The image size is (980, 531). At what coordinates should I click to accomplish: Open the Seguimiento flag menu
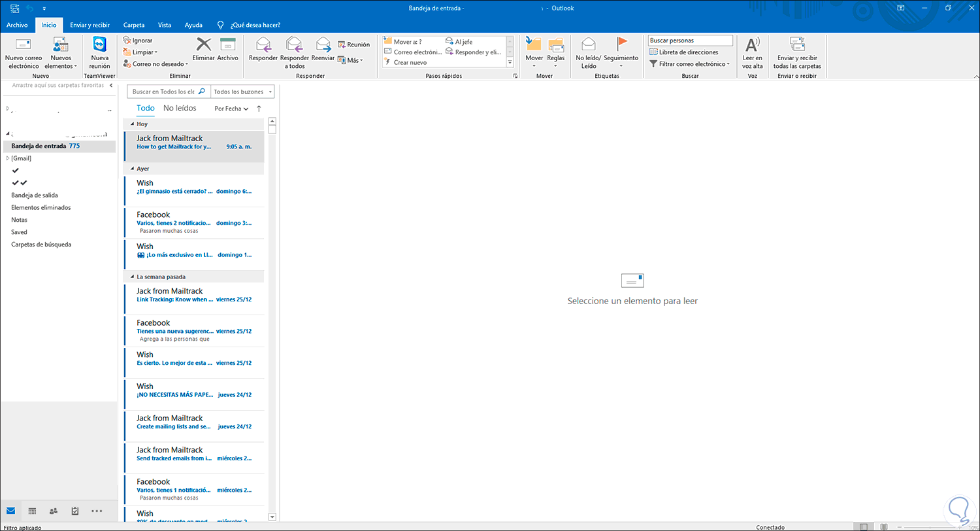click(x=621, y=54)
